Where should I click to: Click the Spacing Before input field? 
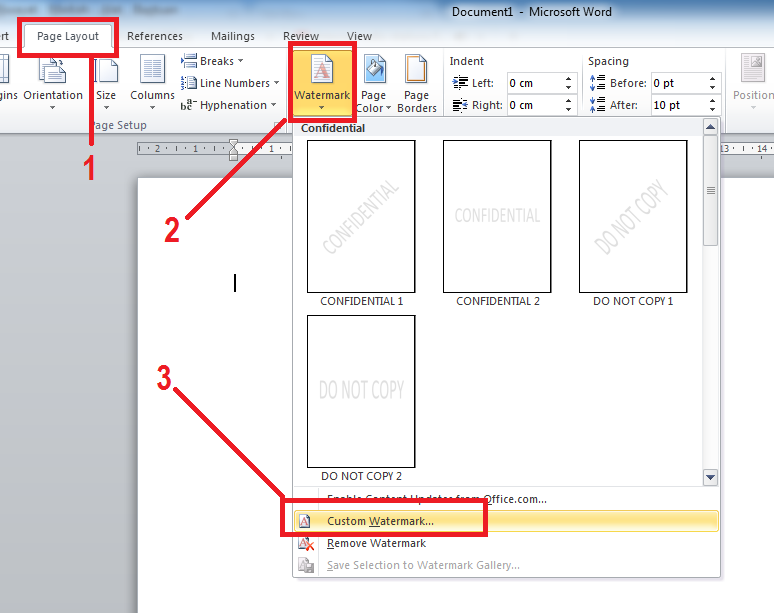point(679,83)
